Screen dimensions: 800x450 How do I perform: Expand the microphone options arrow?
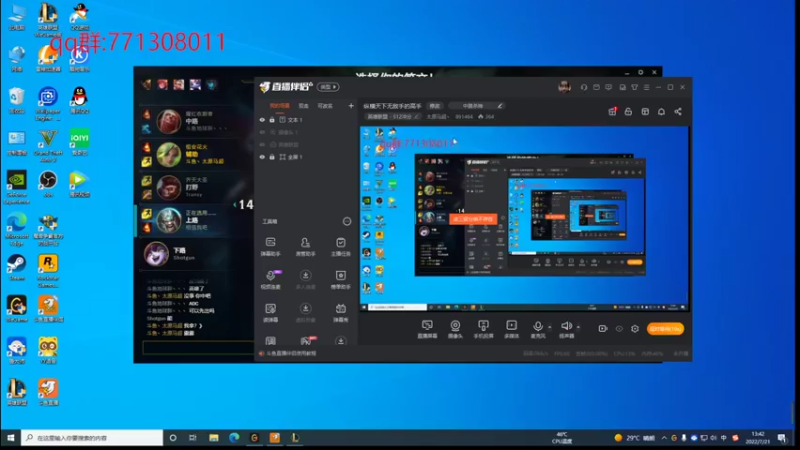(549, 327)
